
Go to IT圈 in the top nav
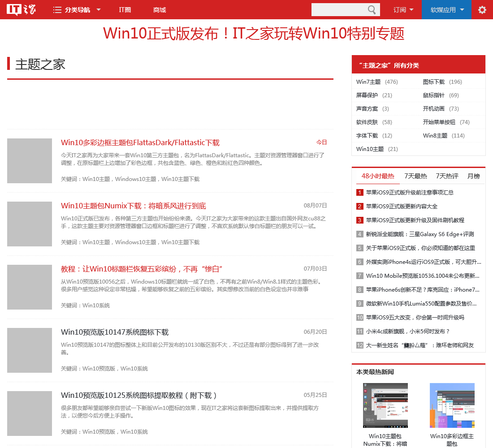click(125, 10)
